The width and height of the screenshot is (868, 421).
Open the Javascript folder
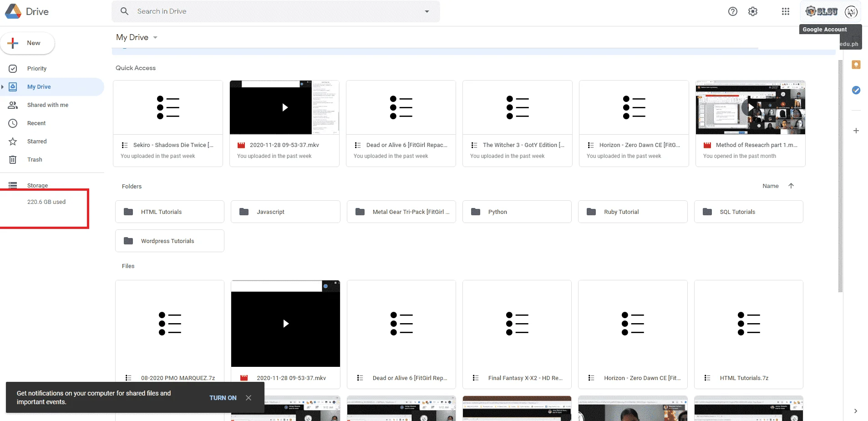pos(285,212)
